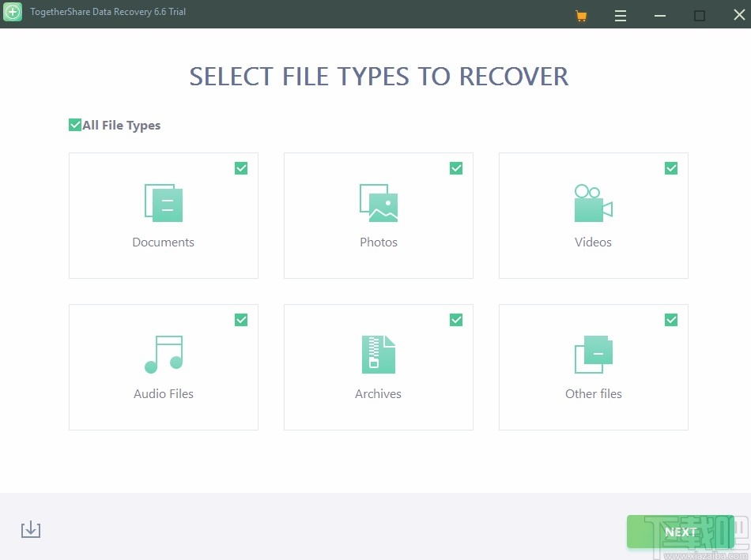Select the Documents file type icon
This screenshot has height=560, width=751.
[x=163, y=202]
